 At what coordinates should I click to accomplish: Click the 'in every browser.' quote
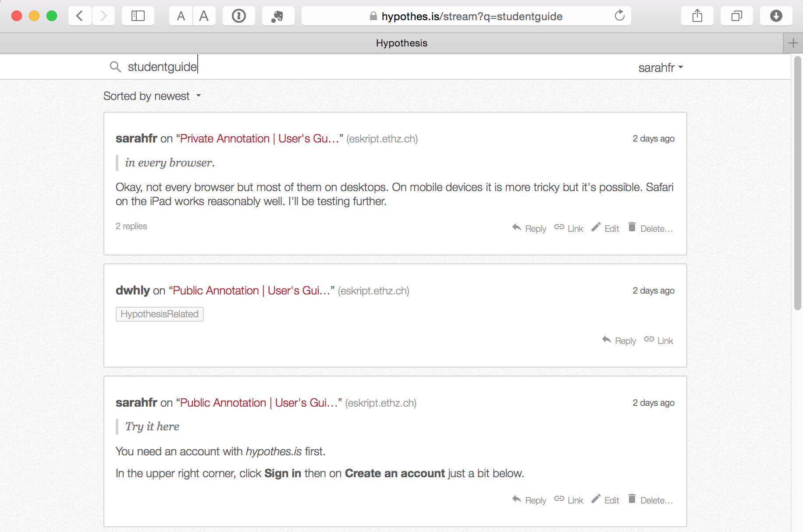pos(170,163)
